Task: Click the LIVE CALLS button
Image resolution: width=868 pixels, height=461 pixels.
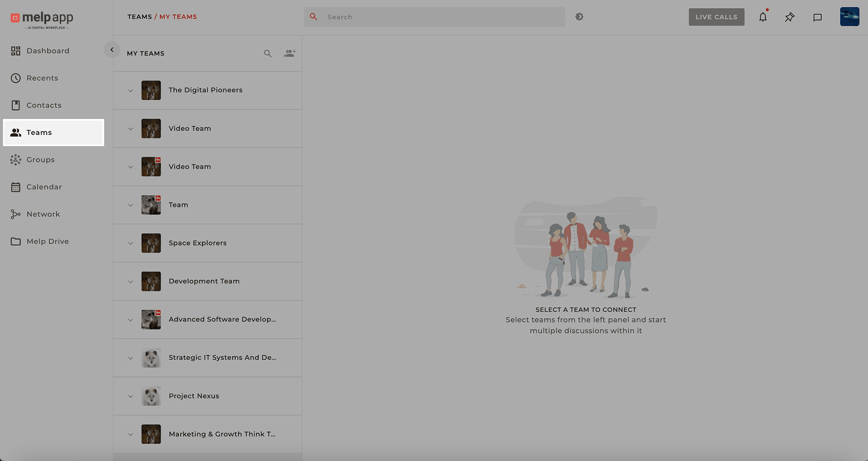Action: (716, 17)
